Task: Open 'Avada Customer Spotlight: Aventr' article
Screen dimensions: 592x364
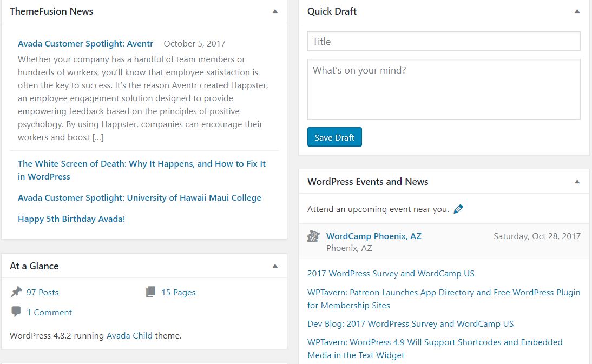Action: click(x=85, y=43)
